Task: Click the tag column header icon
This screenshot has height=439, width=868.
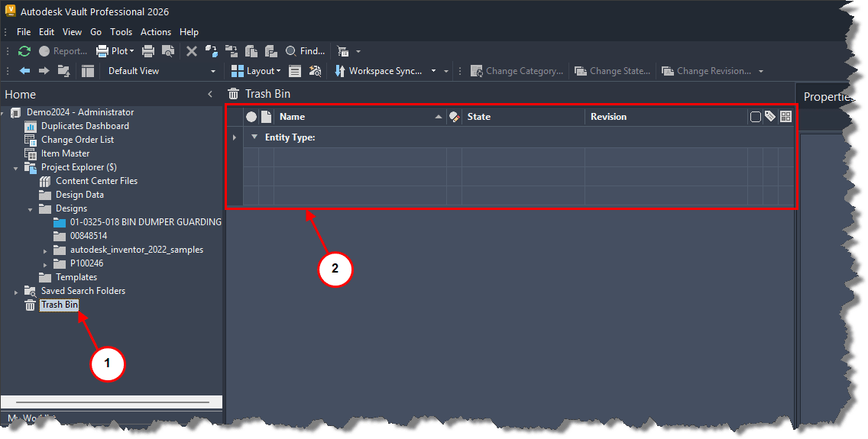Action: [770, 116]
